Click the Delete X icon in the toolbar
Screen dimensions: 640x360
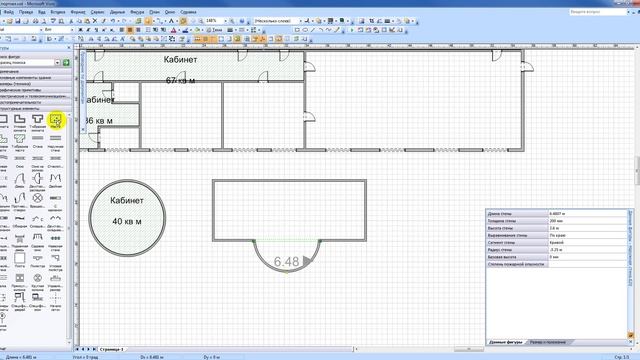(x=95, y=21)
